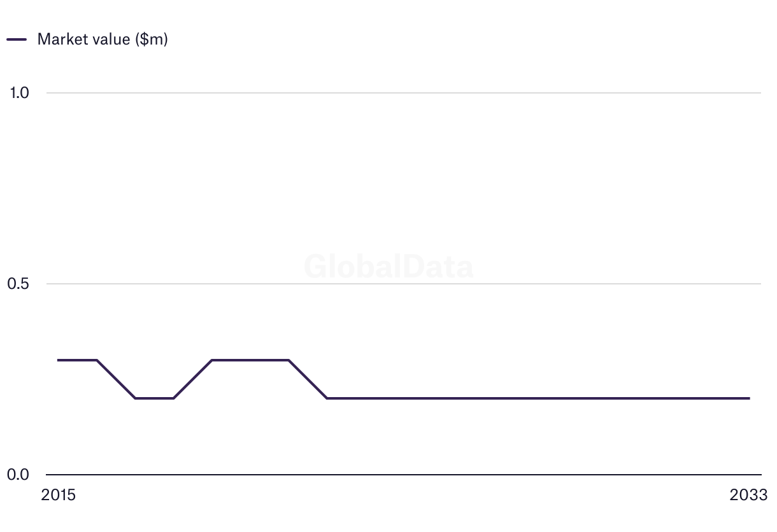
Task: Click the rising segment of the line
Action: click(x=192, y=379)
